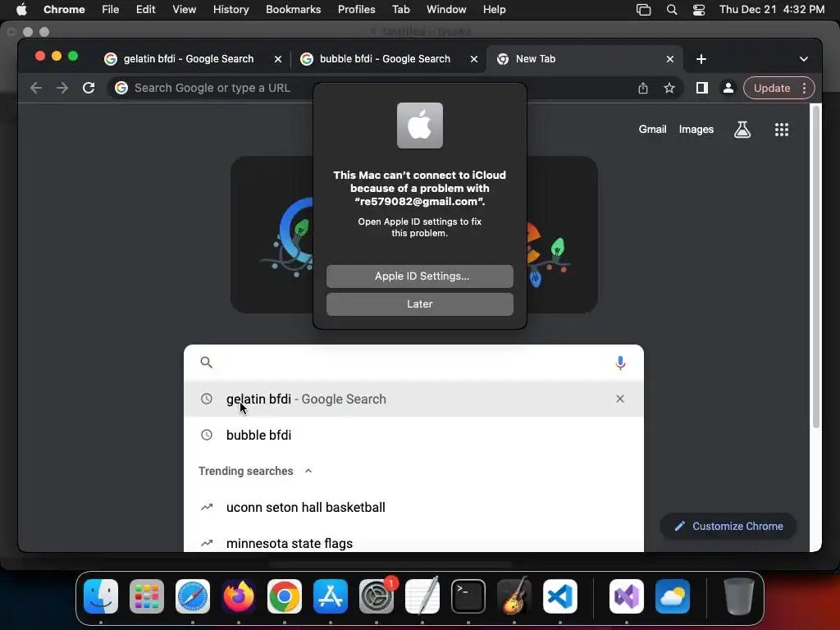Open the Trash in the Dock
The width and height of the screenshot is (840, 630).
[739, 596]
